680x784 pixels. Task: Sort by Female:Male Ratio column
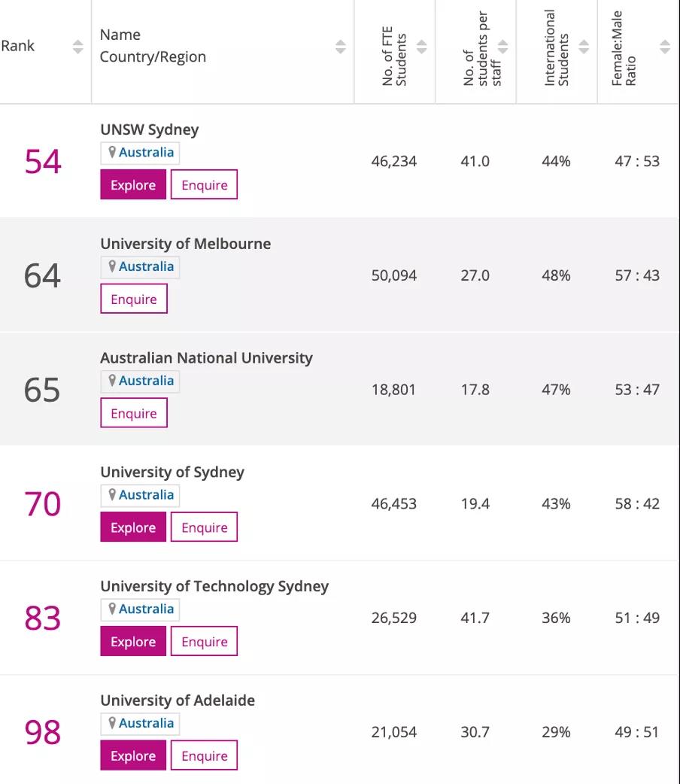pos(664,47)
